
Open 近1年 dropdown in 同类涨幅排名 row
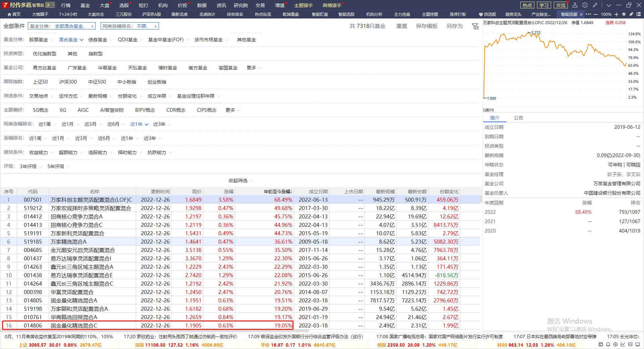pos(139,124)
